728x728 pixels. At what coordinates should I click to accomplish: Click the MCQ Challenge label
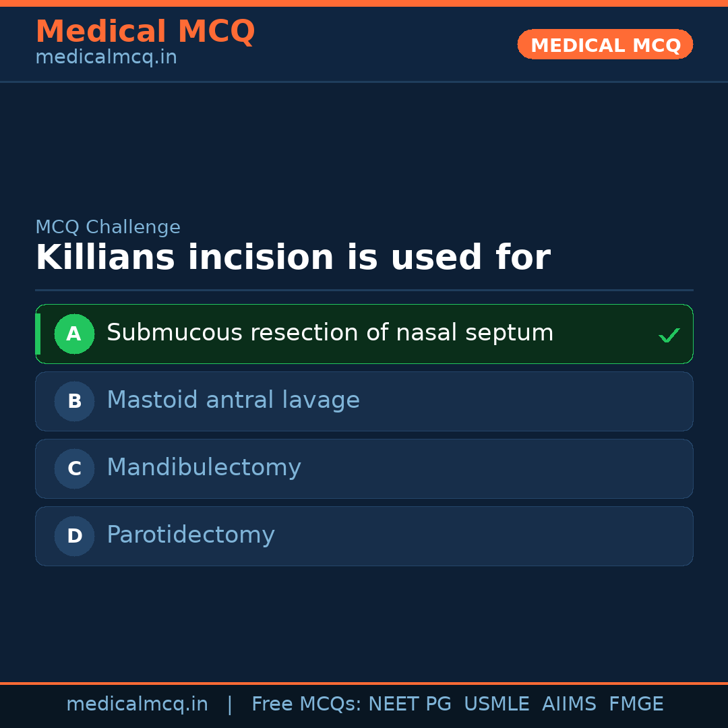pos(108,228)
